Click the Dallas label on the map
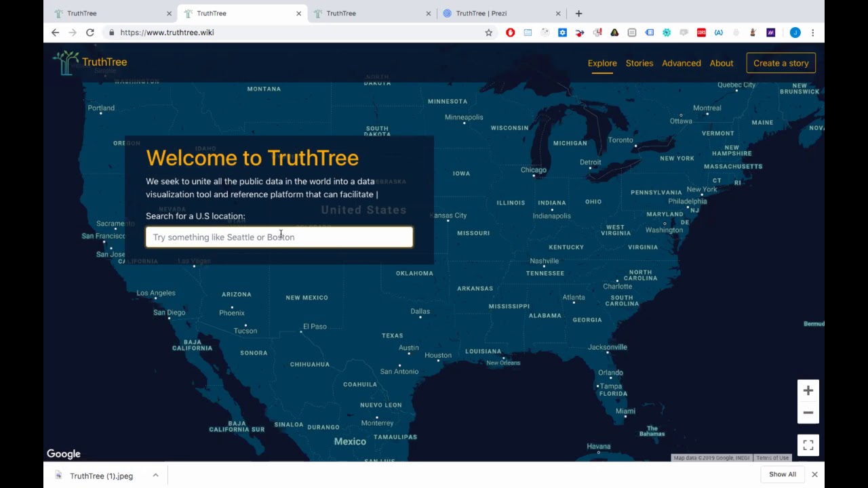 coord(420,312)
